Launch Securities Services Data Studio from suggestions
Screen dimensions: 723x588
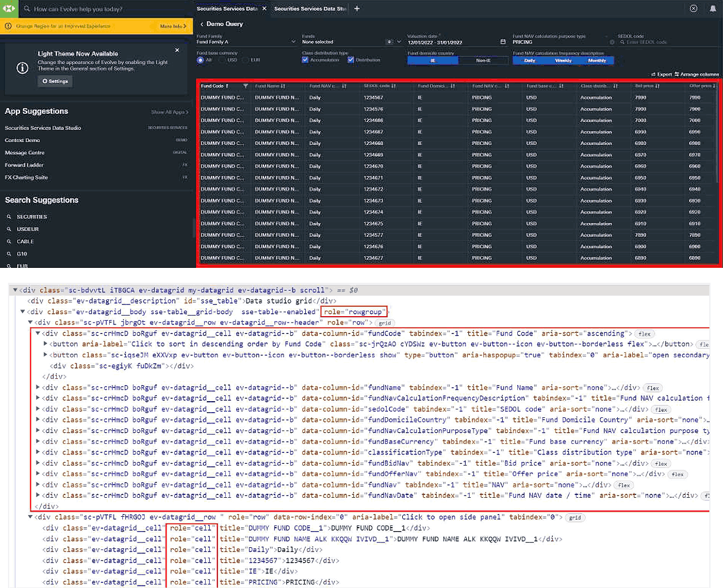coord(43,128)
